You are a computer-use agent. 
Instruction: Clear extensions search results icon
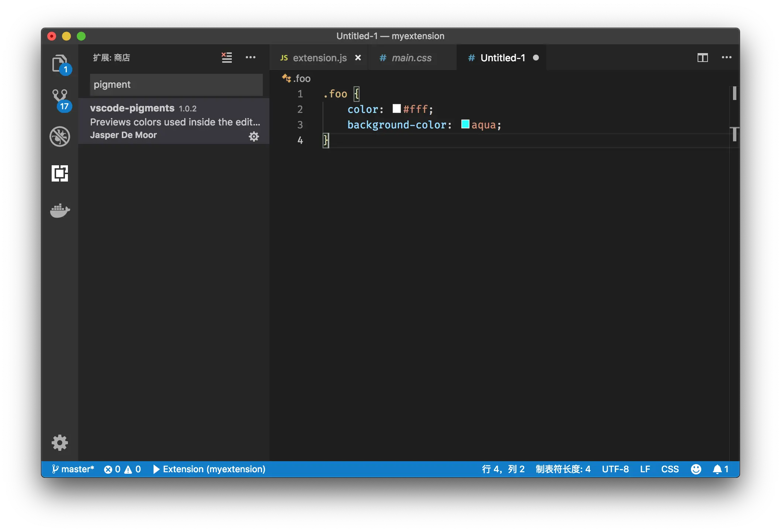[227, 58]
